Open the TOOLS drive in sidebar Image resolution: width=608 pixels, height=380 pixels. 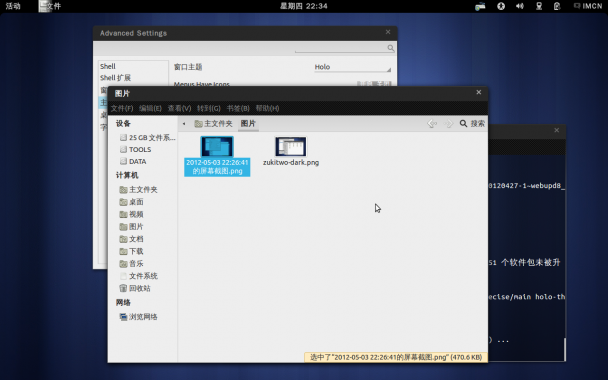[x=135, y=150]
